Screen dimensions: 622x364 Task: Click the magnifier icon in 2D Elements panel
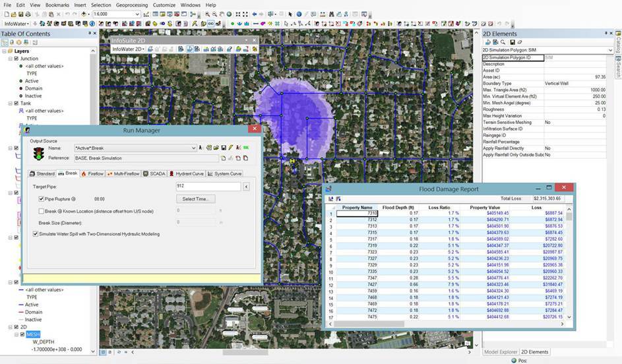click(503, 42)
